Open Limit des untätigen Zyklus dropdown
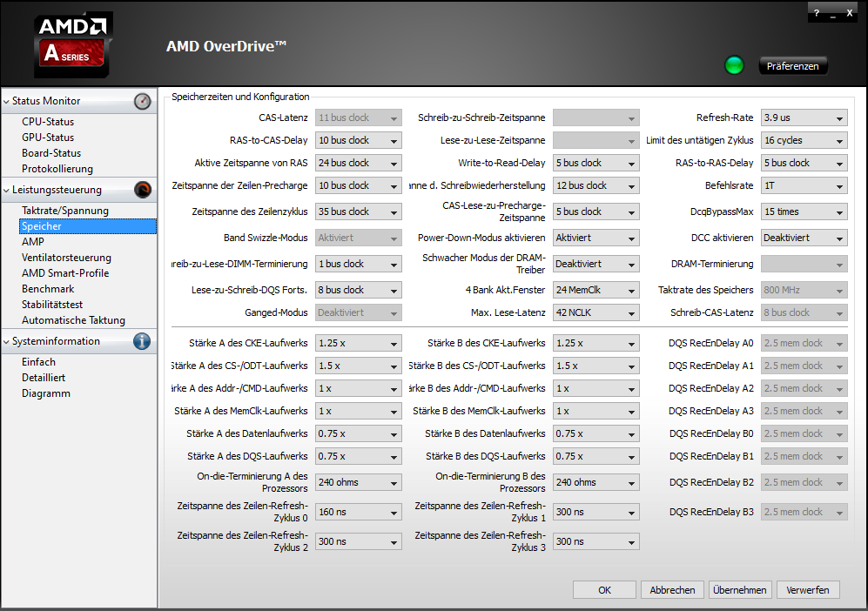The width and height of the screenshot is (868, 611). point(804,141)
